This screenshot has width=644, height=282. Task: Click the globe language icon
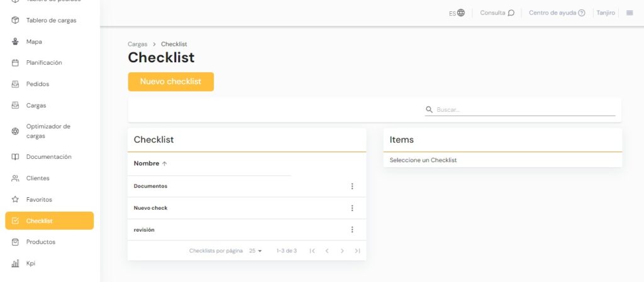point(461,13)
